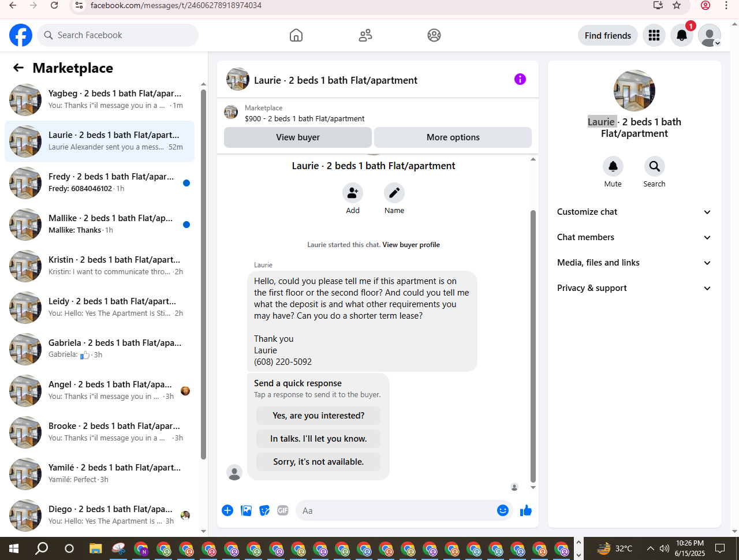Screen dimensions: 739x560
Task: Open the Windows notification center icon
Action: pos(720,548)
